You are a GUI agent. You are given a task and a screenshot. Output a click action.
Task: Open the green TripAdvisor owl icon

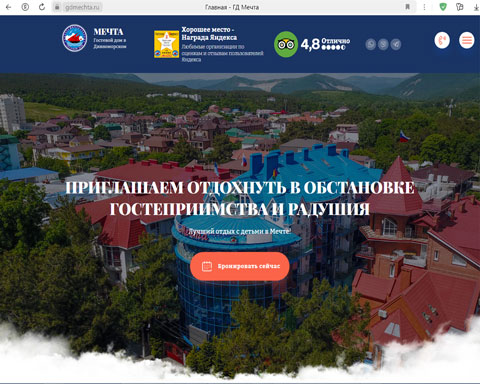(x=286, y=44)
